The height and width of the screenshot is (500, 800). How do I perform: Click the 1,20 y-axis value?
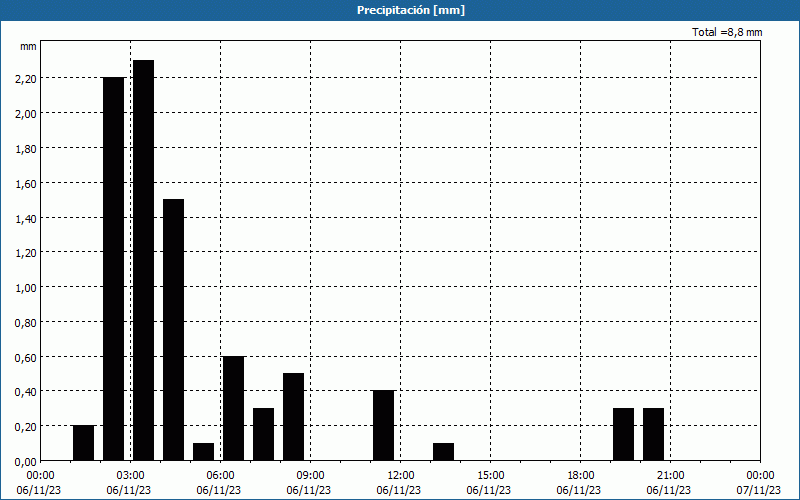(26, 253)
